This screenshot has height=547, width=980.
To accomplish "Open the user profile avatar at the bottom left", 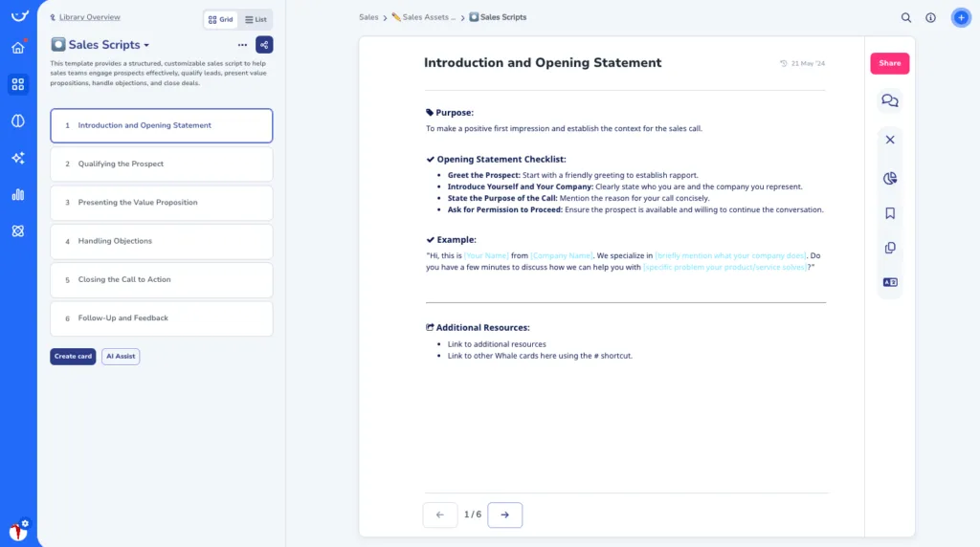I will click(x=18, y=531).
